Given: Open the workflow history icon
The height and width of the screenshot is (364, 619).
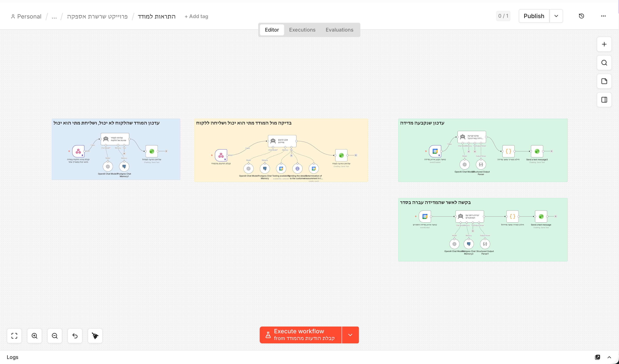Looking at the screenshot, I should point(581,16).
